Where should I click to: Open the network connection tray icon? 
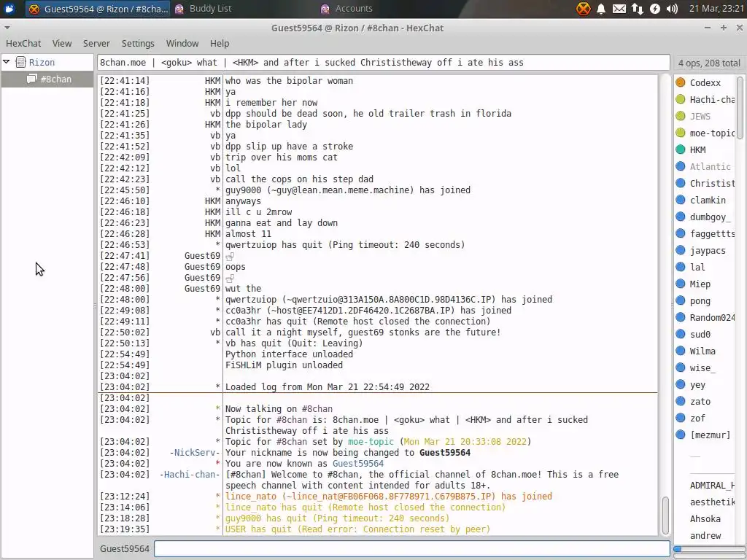[638, 9]
